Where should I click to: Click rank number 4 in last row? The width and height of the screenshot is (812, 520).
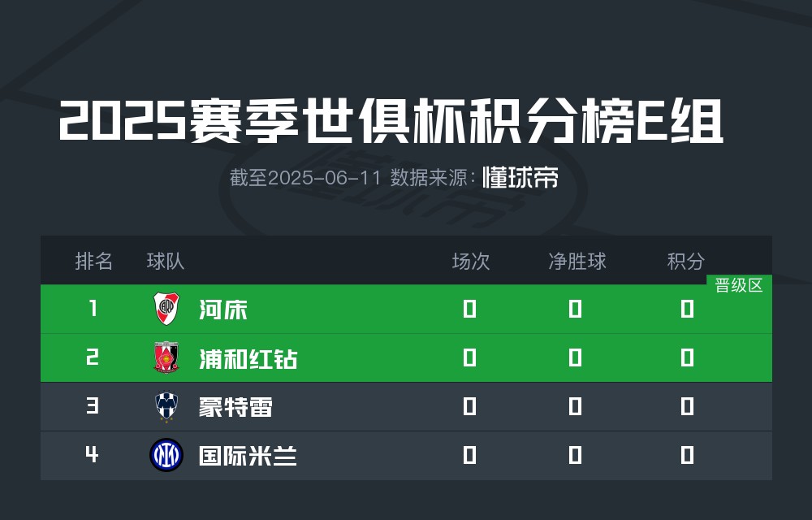tap(93, 454)
